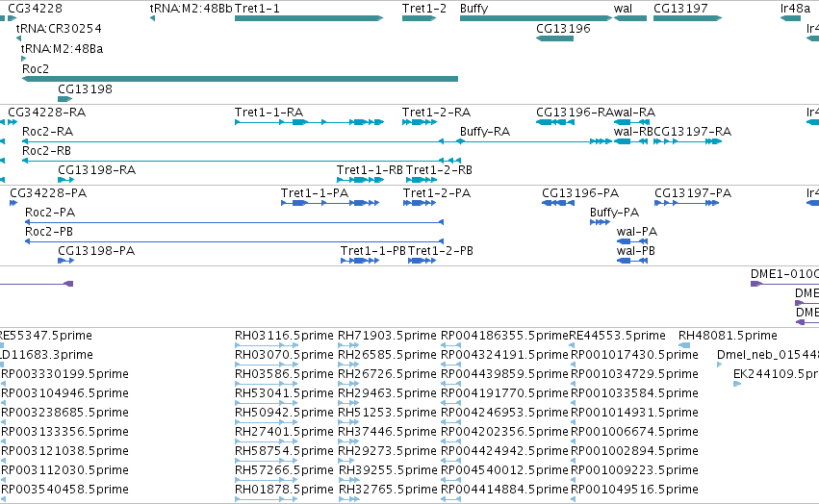This screenshot has height=504, width=819.
Task: Select the RH26585.5prime EST label
Action: pyautogui.click(x=387, y=355)
